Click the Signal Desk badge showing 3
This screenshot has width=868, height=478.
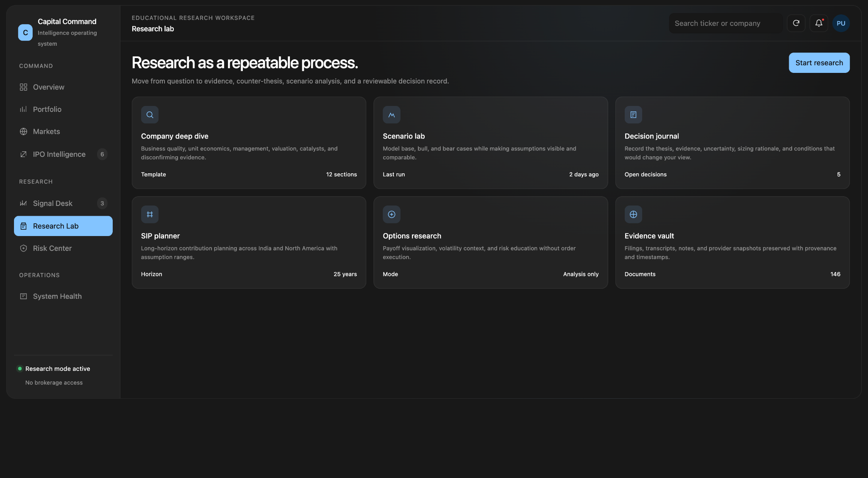[102, 203]
